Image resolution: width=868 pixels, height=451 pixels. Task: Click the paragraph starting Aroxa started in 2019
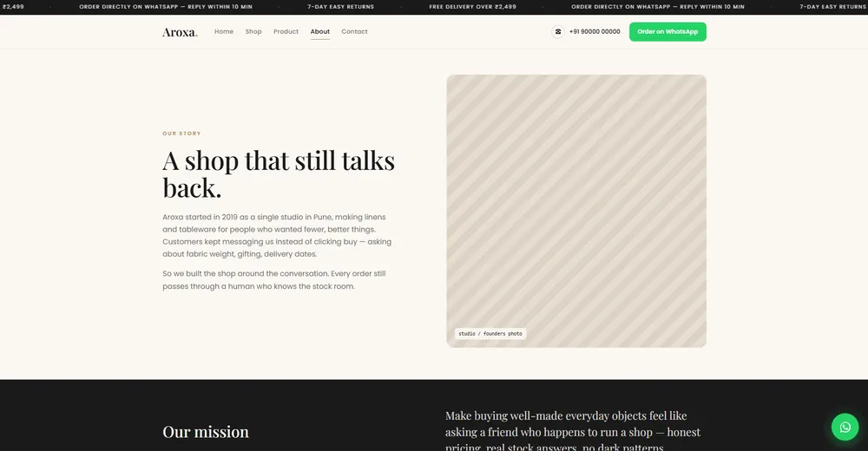(277, 235)
